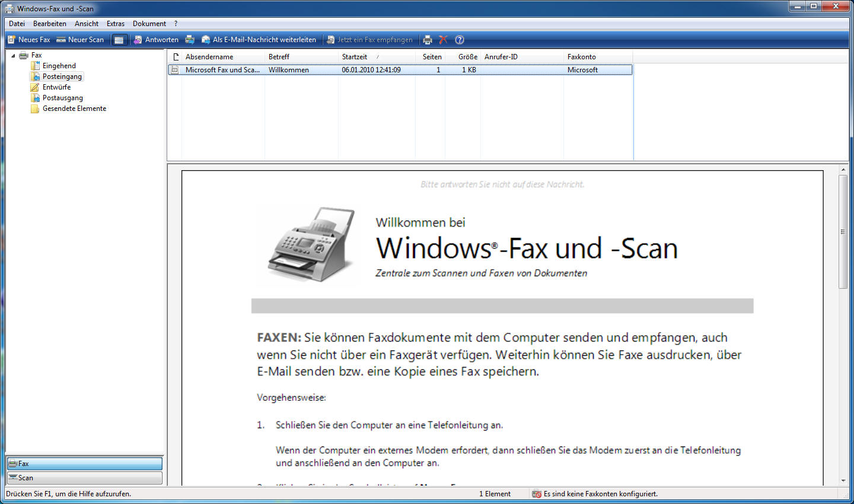This screenshot has width=854, height=504.
Task: Select the Eingehend folder
Action: point(59,66)
